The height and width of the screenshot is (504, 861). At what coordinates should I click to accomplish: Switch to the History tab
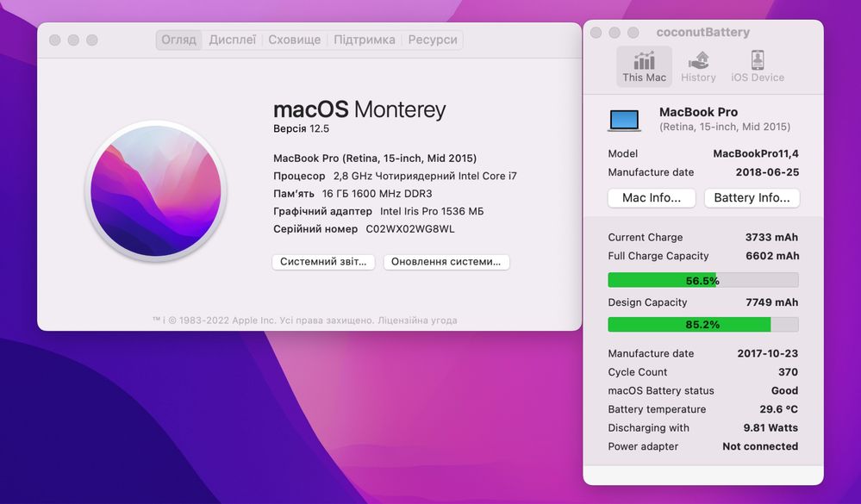[698, 66]
